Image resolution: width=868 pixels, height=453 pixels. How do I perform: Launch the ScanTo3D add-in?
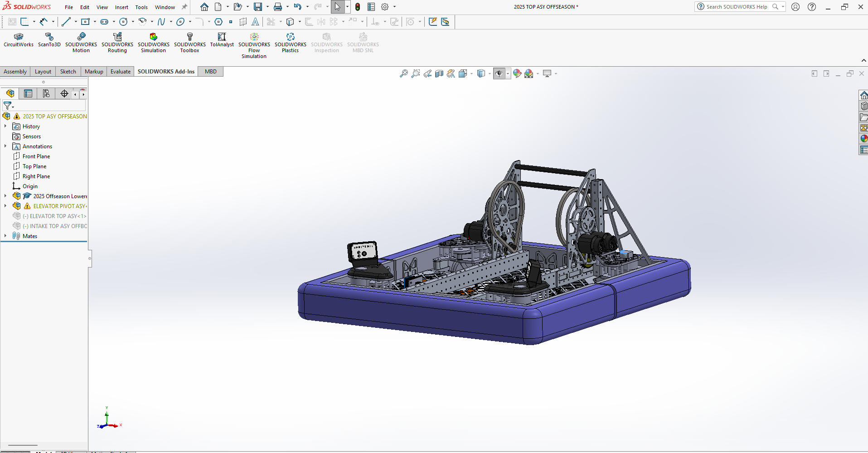click(49, 40)
